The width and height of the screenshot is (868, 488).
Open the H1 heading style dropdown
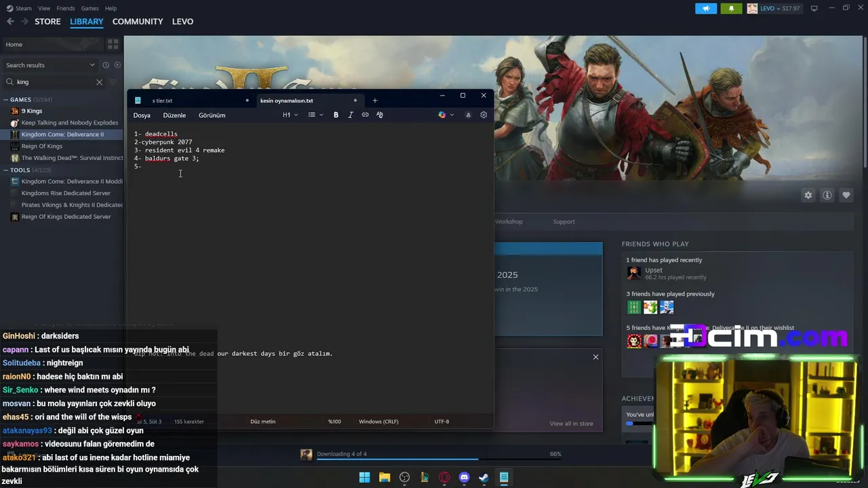pyautogui.click(x=290, y=115)
